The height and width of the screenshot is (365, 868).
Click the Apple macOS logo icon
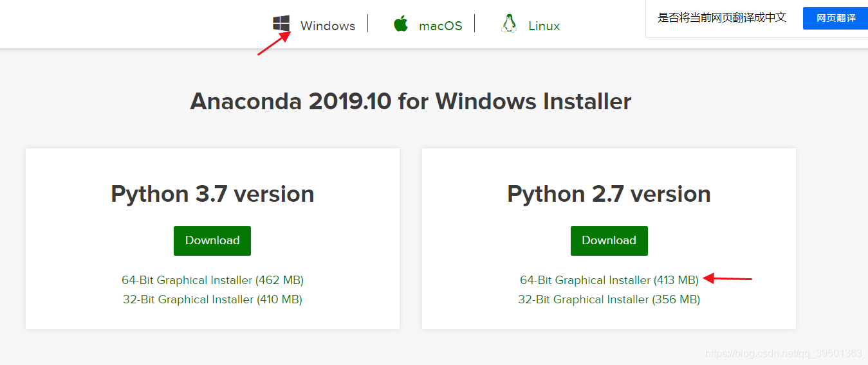pos(401,24)
